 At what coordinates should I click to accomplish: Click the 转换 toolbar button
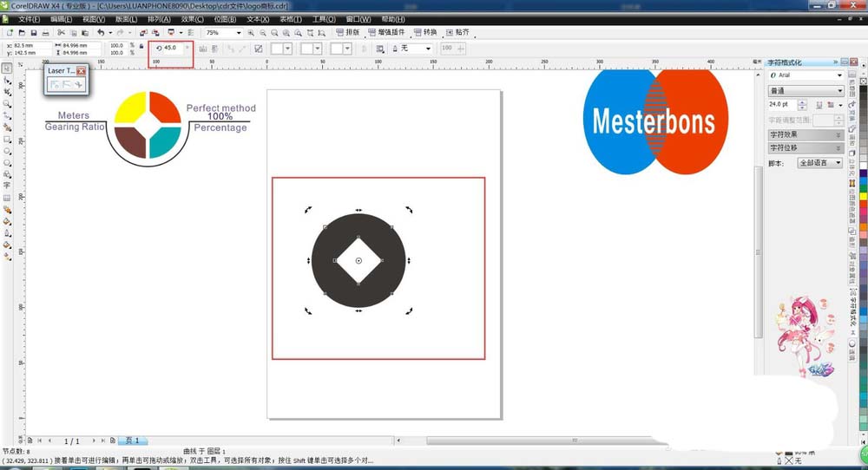click(425, 33)
